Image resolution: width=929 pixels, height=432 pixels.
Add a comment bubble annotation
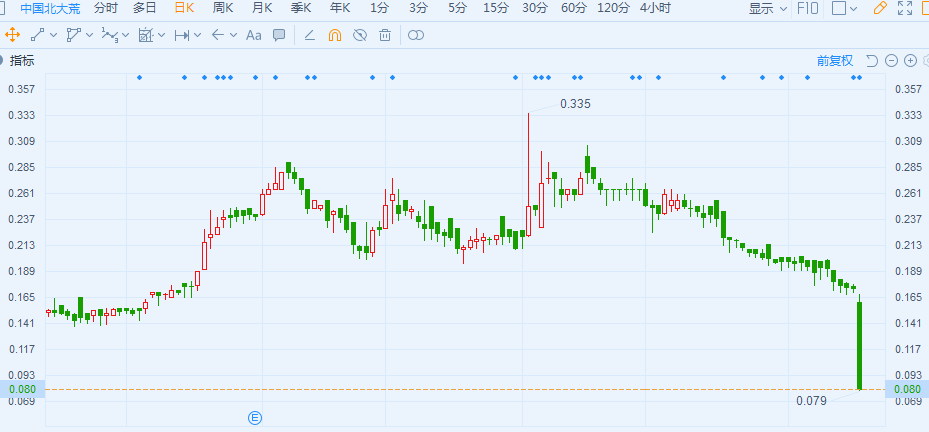(279, 35)
